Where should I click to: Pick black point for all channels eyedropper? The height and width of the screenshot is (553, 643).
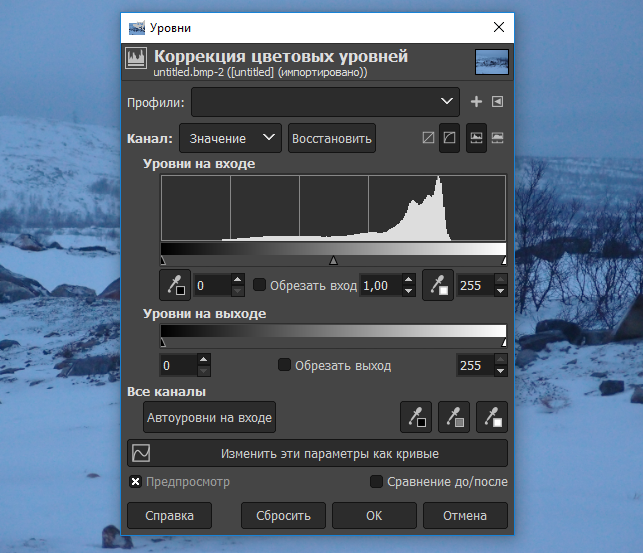pos(414,416)
